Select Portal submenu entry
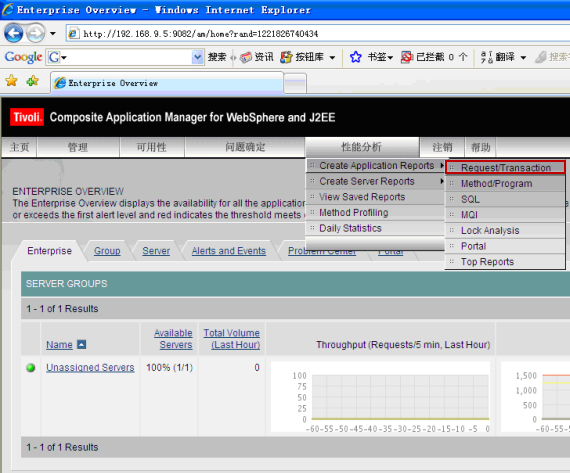The height and width of the screenshot is (473, 570). [x=505, y=246]
